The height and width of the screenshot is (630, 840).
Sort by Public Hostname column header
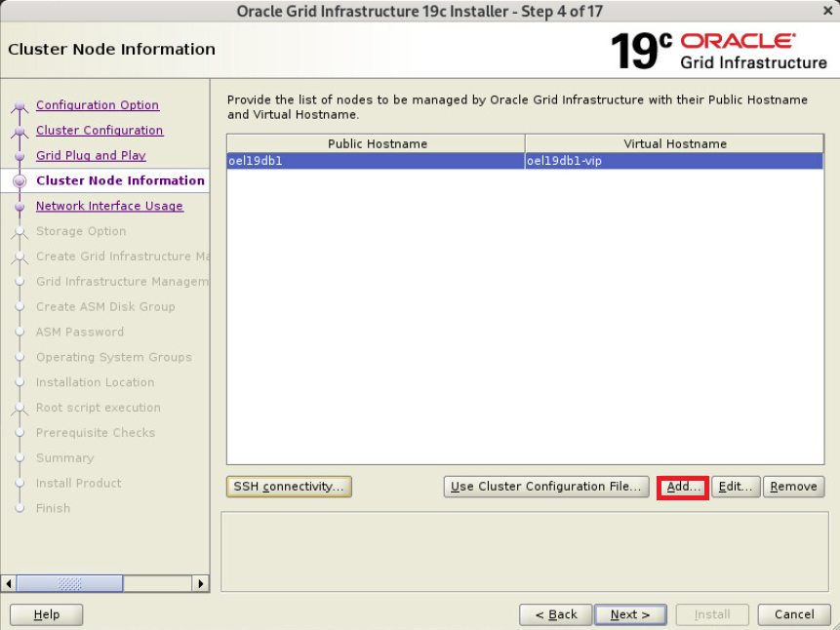(x=376, y=143)
